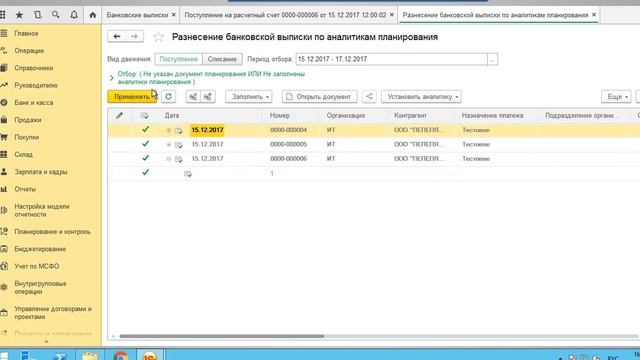Open the Заполнить dropdown
The width and height of the screenshot is (640, 360).
249,97
